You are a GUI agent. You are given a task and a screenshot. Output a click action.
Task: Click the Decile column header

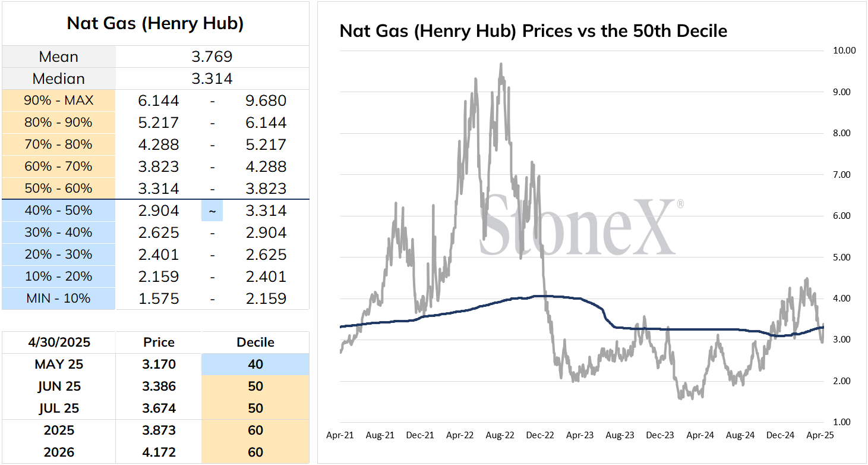coord(255,343)
